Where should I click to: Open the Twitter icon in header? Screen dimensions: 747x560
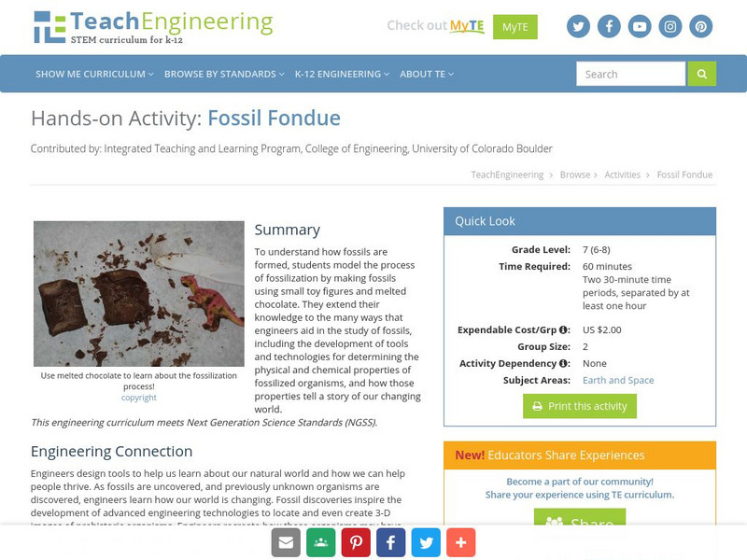578,26
